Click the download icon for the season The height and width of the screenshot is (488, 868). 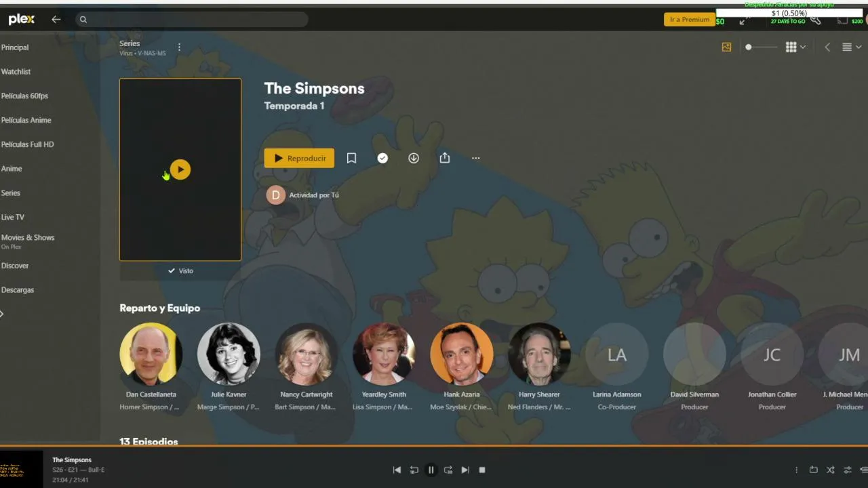tap(414, 158)
